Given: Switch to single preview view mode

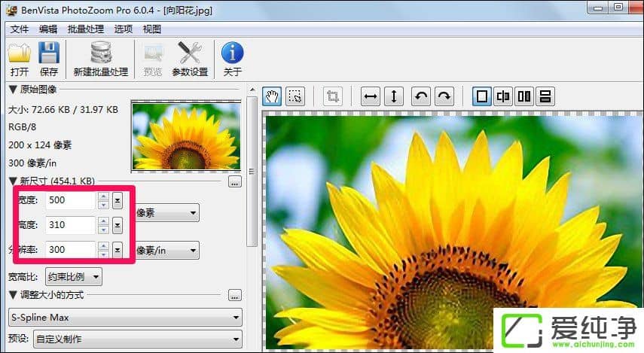Looking at the screenshot, I should click(x=482, y=96).
